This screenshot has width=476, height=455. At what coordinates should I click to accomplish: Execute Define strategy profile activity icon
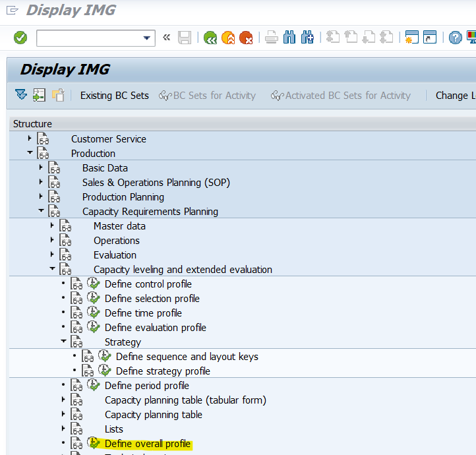[x=105, y=371]
